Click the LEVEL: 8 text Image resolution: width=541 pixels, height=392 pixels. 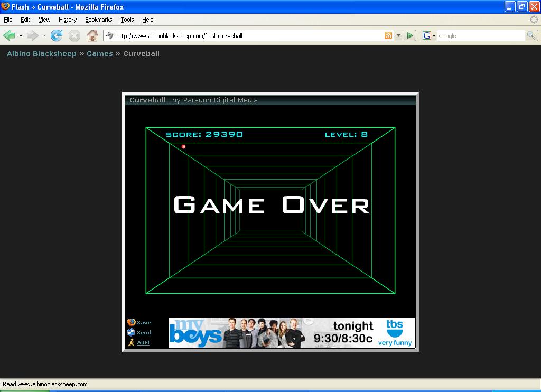pyautogui.click(x=346, y=134)
